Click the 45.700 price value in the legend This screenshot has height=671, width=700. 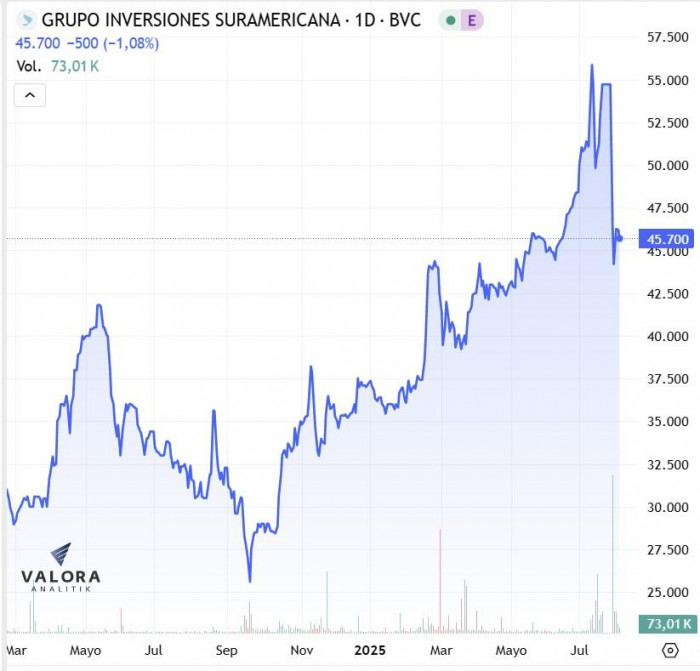[x=38, y=43]
